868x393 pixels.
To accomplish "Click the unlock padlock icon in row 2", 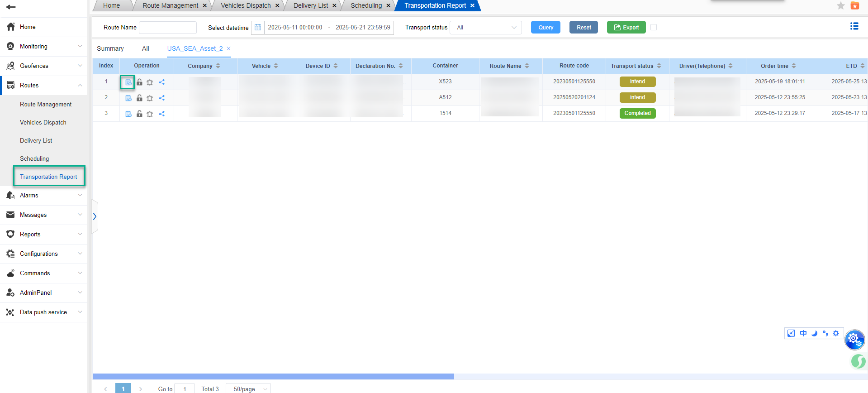I will (139, 98).
